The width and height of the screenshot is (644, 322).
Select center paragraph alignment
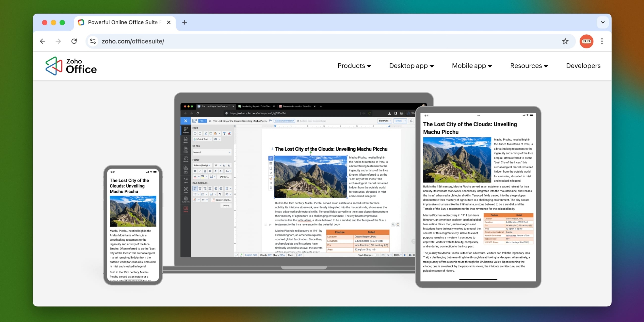click(x=200, y=188)
